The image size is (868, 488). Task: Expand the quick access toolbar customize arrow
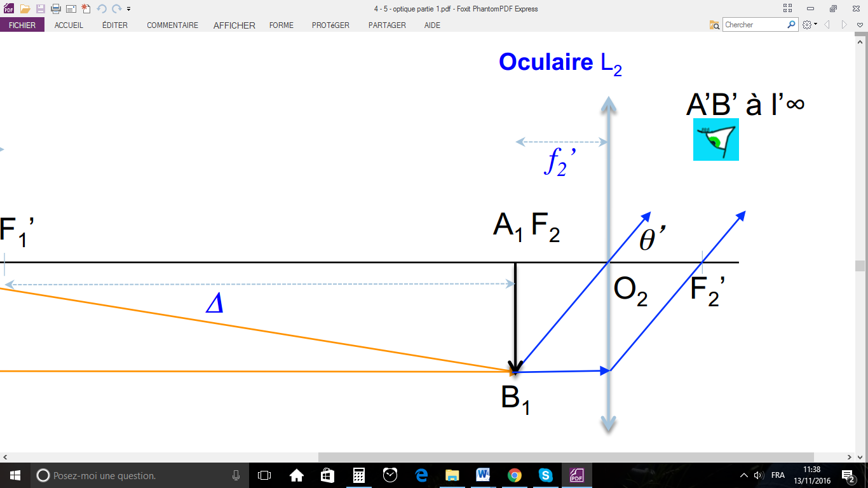129,9
